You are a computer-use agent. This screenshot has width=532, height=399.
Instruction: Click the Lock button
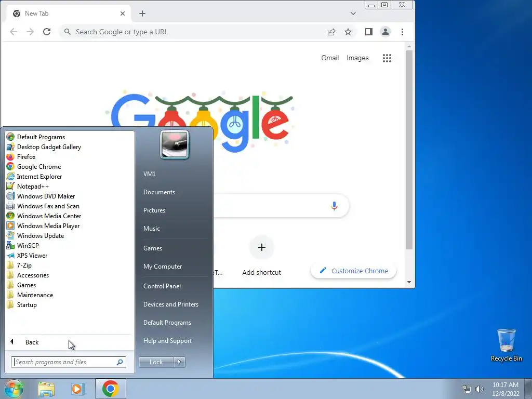156,362
